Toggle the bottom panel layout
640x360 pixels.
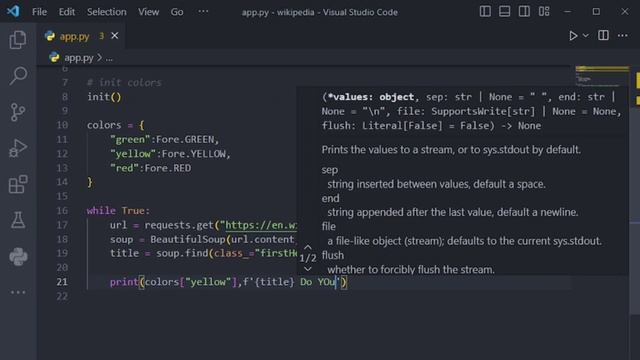(504, 11)
